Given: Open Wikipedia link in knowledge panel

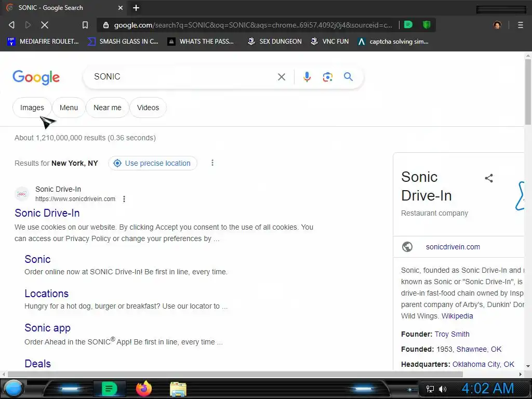Looking at the screenshot, I should tap(457, 316).
